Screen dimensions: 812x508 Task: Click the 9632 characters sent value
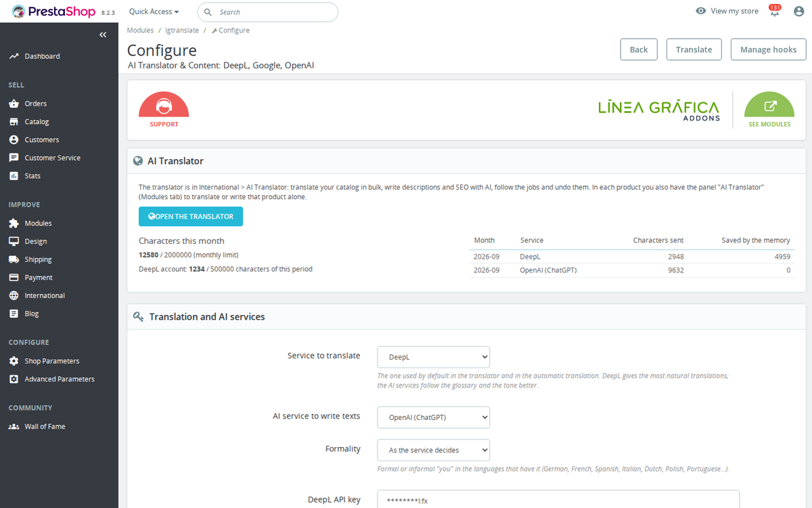pyautogui.click(x=675, y=270)
